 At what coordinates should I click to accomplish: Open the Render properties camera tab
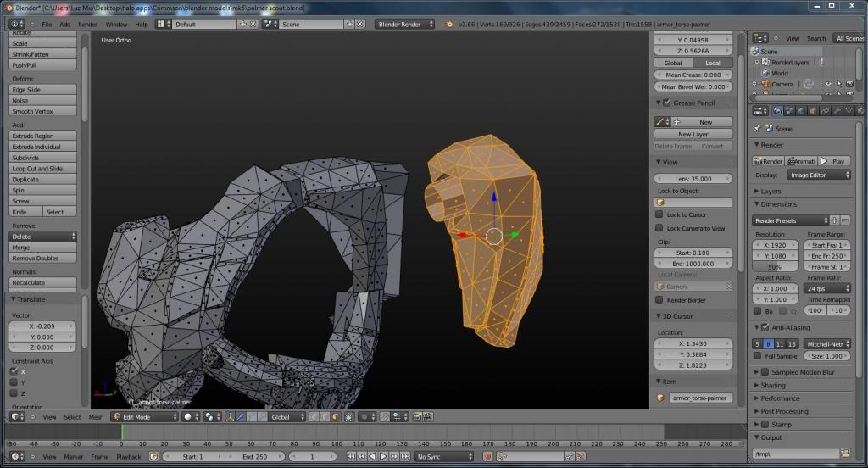click(x=777, y=111)
